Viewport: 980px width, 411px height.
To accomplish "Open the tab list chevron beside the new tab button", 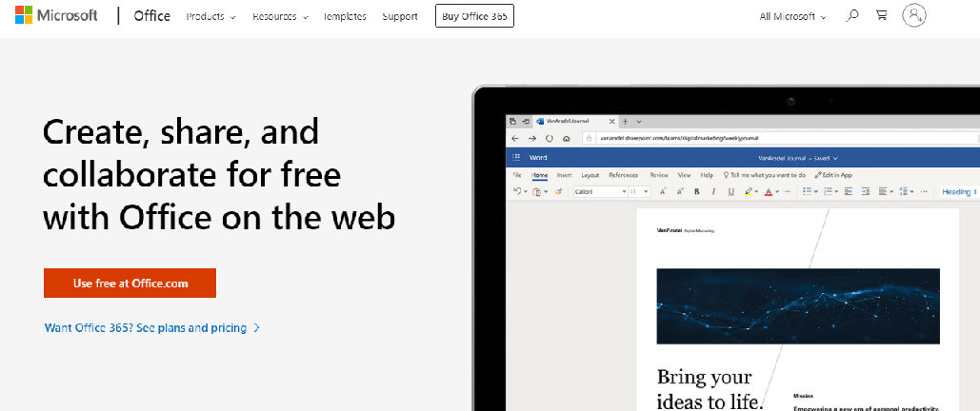I will (x=639, y=121).
